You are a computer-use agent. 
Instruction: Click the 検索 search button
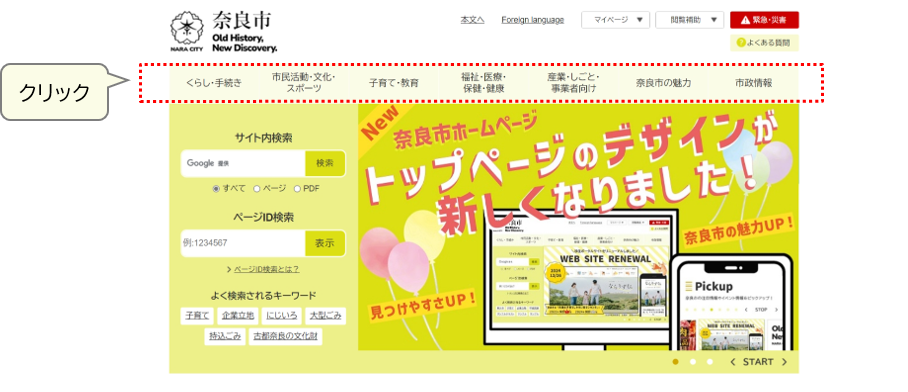(325, 163)
